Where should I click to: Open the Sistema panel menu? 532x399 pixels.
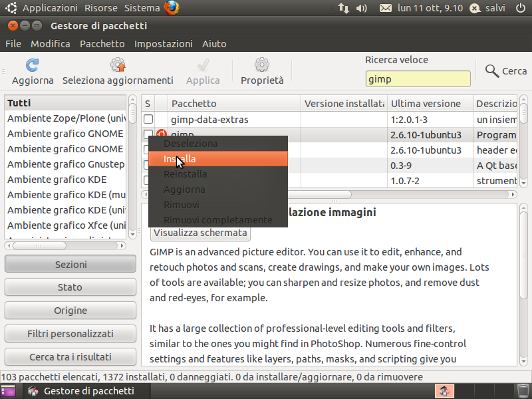142,8
